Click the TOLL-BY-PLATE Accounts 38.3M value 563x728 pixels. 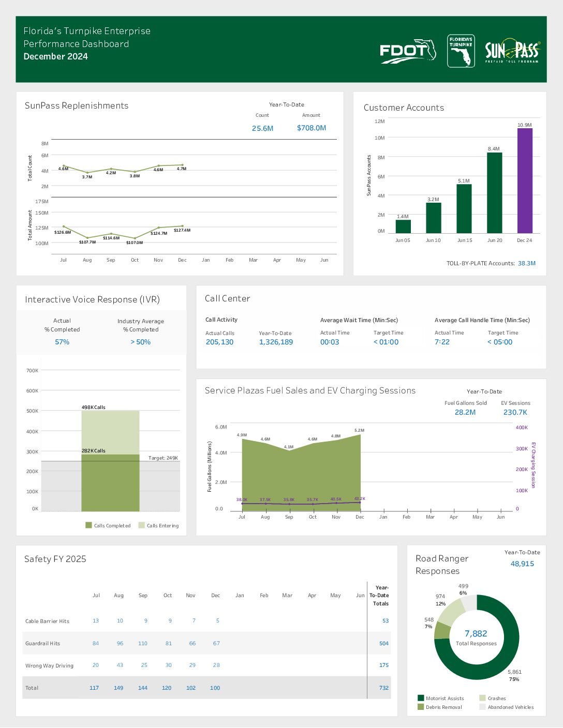[x=527, y=263]
